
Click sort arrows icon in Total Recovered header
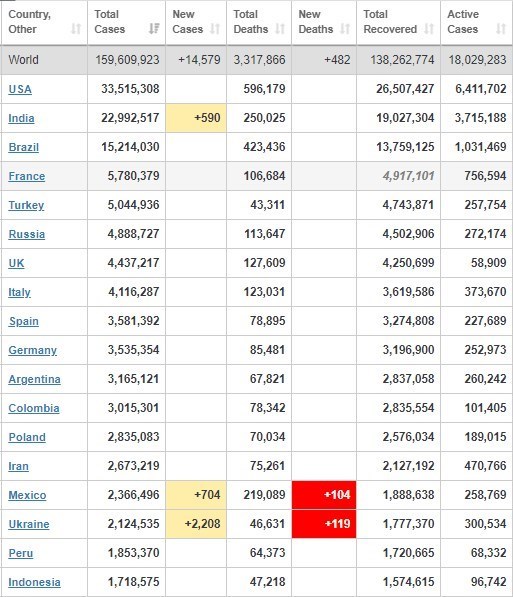pyautogui.click(x=429, y=29)
